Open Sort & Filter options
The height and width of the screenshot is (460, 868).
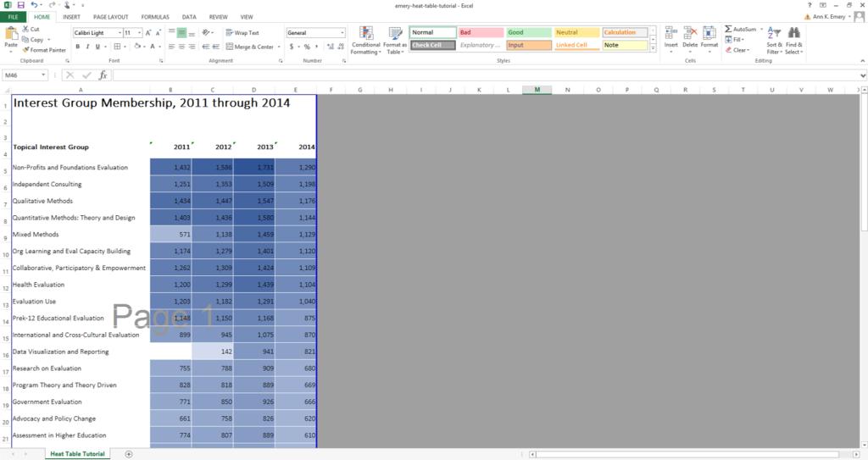775,41
